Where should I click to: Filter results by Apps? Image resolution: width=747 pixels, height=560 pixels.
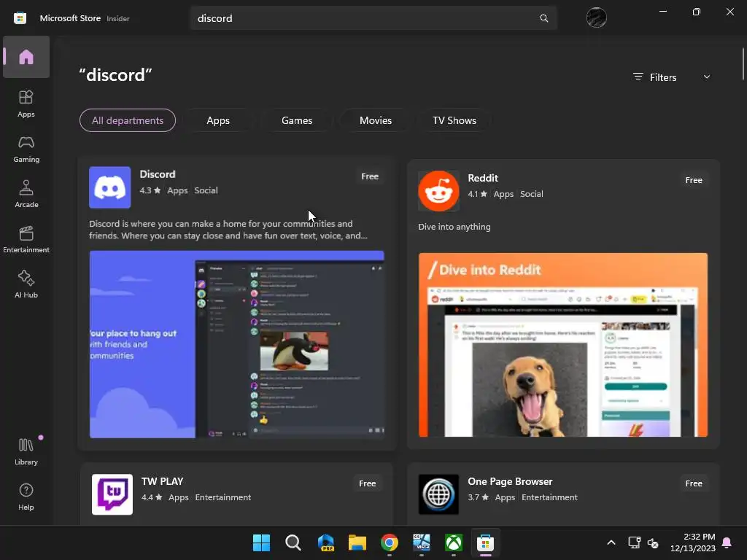tap(218, 120)
